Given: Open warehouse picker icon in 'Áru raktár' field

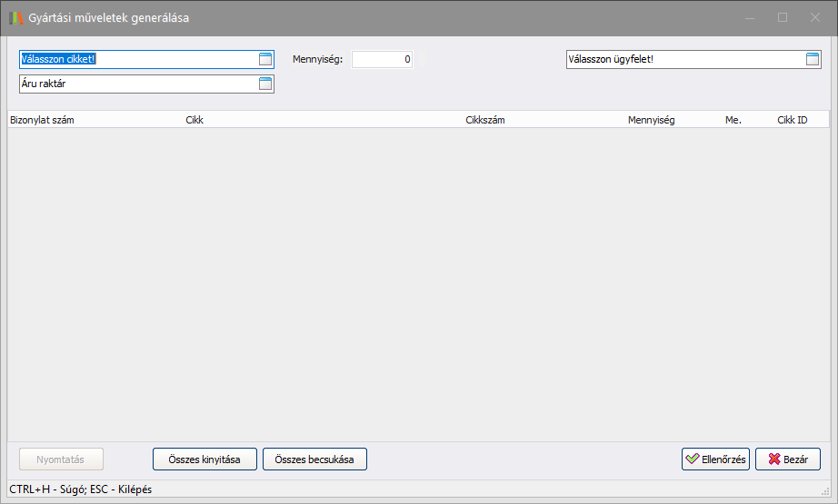Looking at the screenshot, I should (x=265, y=84).
